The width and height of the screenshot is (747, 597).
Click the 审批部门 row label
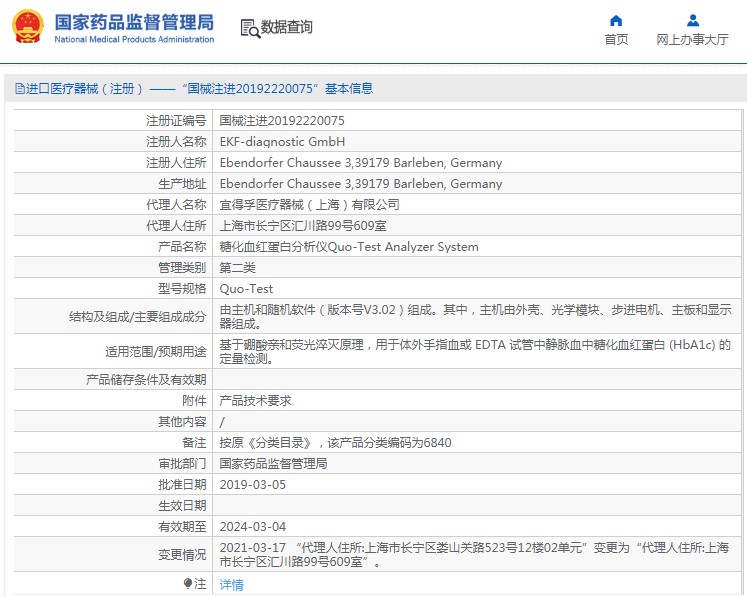(182, 463)
